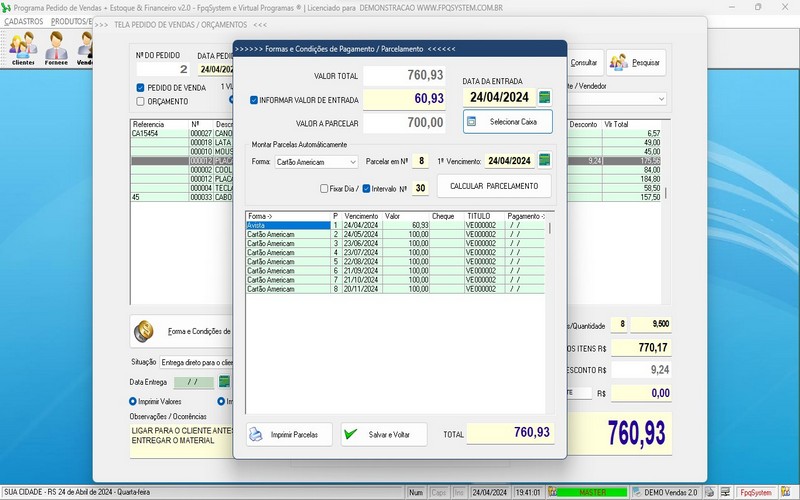Click the green checkmark on Salvar e Voltar
The image size is (800, 500).
pos(350,435)
